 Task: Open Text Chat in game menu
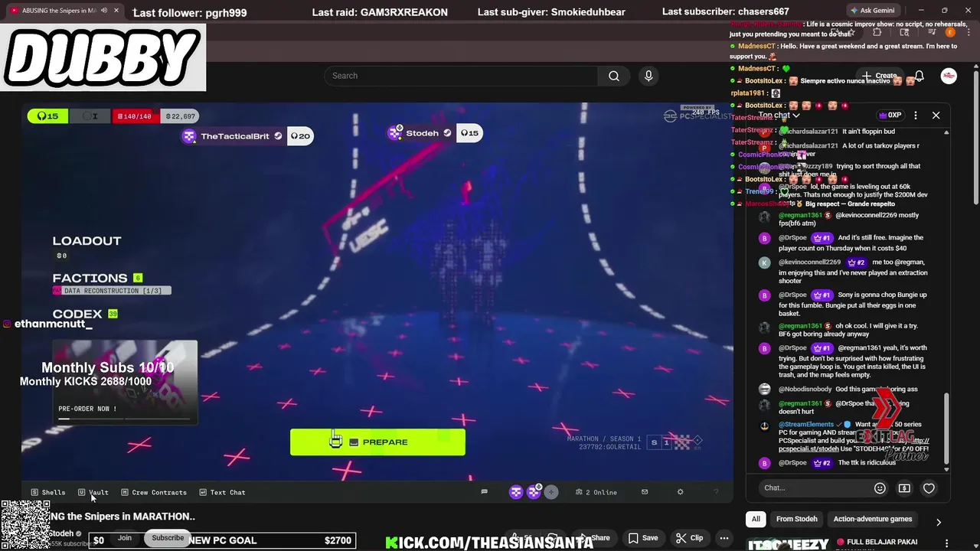point(223,492)
